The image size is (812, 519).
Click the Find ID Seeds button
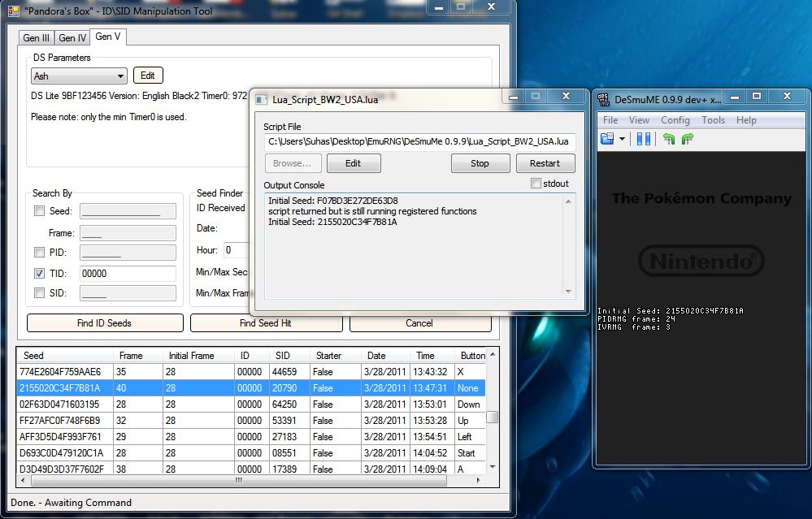coord(105,323)
